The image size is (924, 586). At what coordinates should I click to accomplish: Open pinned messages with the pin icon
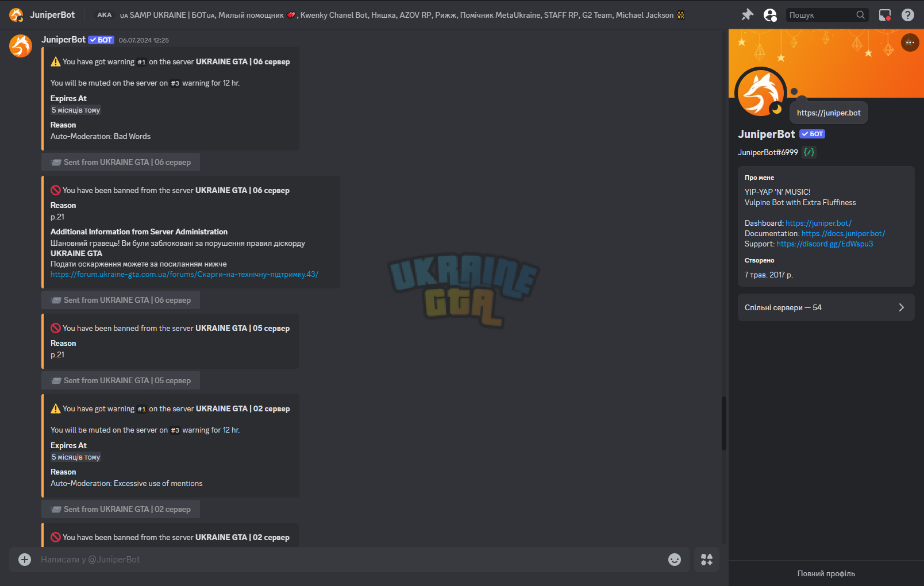coord(747,15)
